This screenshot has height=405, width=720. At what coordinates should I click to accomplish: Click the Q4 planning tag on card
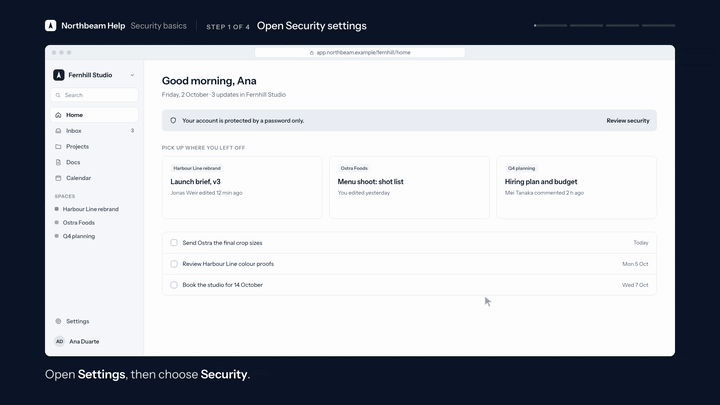tap(521, 169)
